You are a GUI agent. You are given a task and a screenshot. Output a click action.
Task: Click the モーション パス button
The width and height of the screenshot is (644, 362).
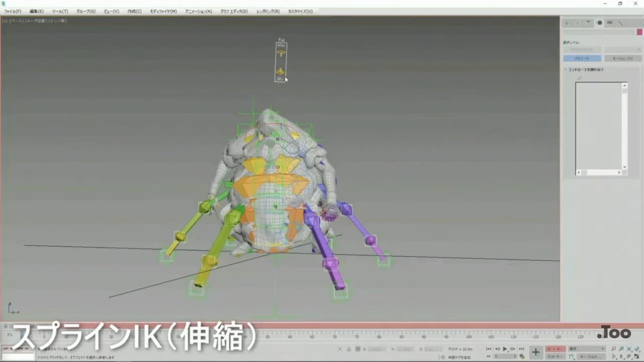623,58
